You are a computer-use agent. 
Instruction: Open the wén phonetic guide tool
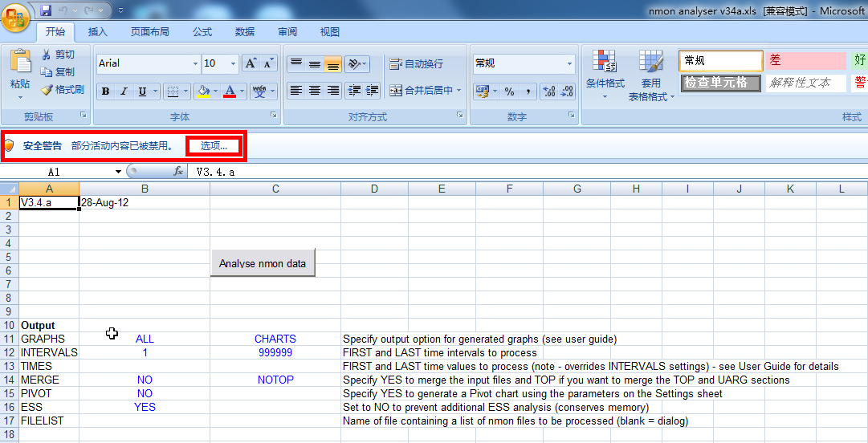tap(259, 91)
